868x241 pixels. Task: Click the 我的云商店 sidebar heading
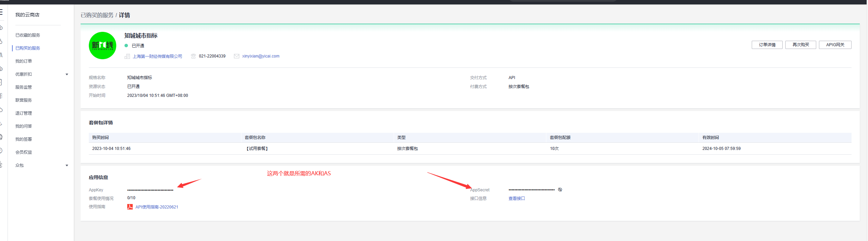tap(27, 15)
